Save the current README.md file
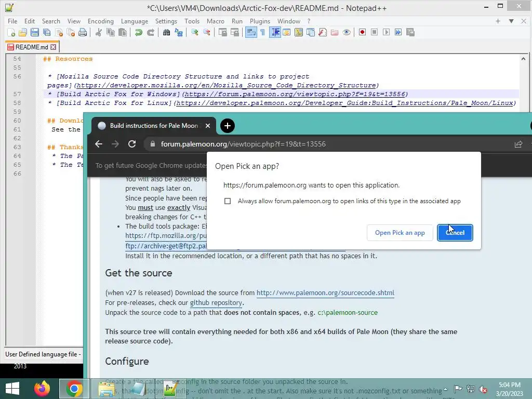This screenshot has height=399, width=532. 35,32
